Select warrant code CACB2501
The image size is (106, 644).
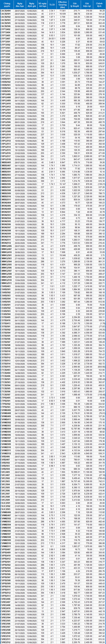6,14
